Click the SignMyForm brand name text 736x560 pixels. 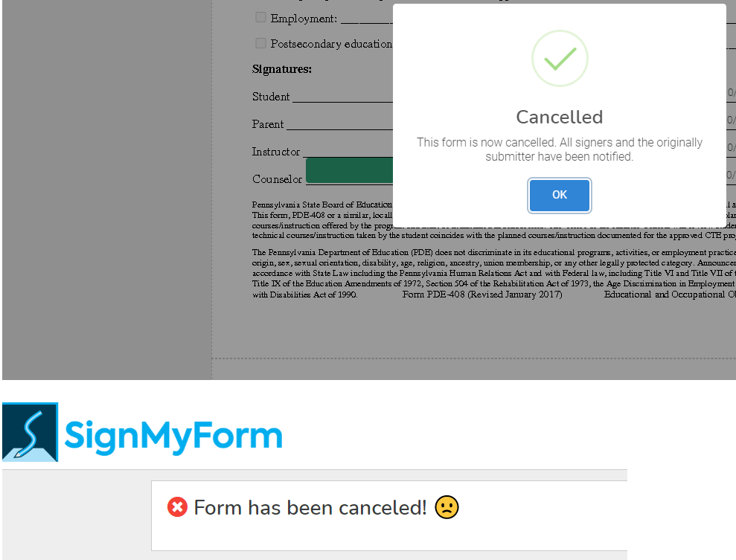(173, 435)
